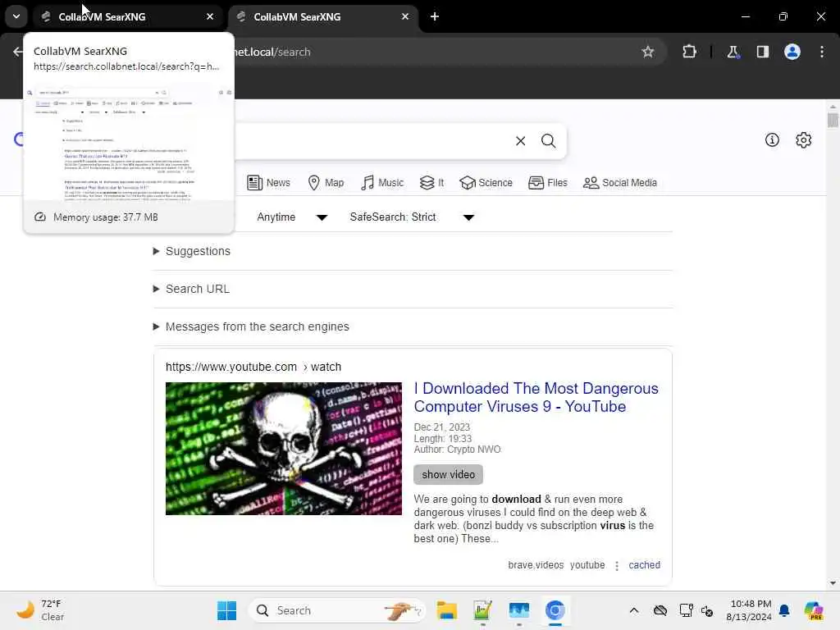The height and width of the screenshot is (630, 840).
Task: Open the blue monitor app in taskbar
Action: pyautogui.click(x=518, y=610)
